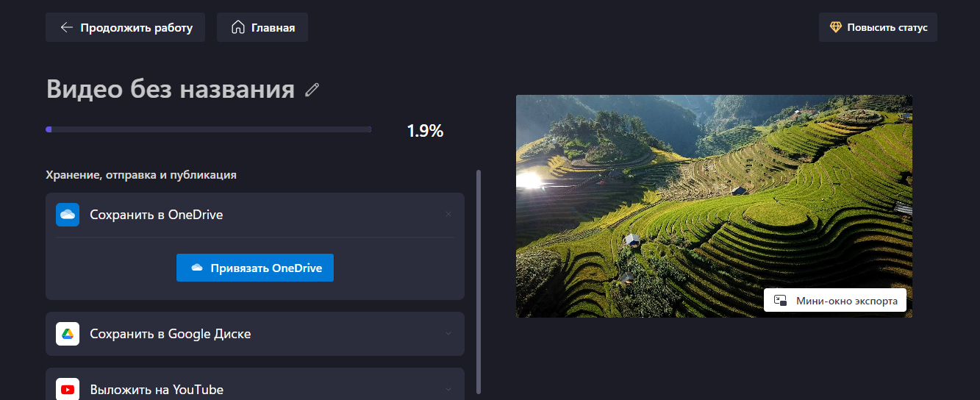Screen dimensions: 980x400
Task: Click the pencil icon to rename video
Action: (x=312, y=90)
